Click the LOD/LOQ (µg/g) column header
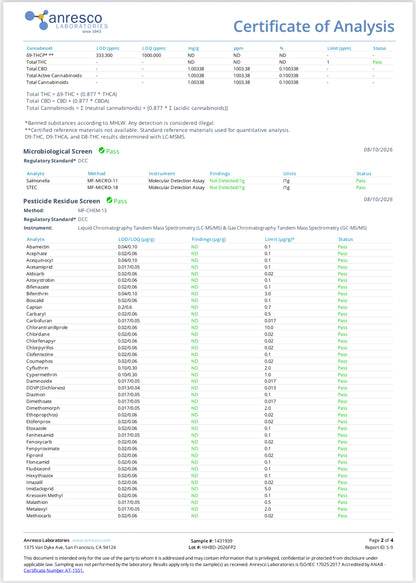 [x=136, y=239]
